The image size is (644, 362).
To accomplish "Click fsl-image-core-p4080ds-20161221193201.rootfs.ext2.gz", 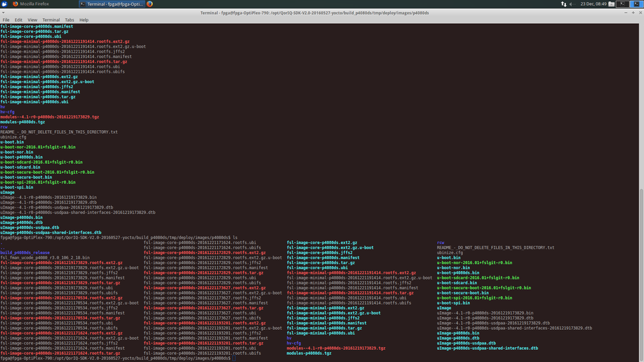I will 204,323.
